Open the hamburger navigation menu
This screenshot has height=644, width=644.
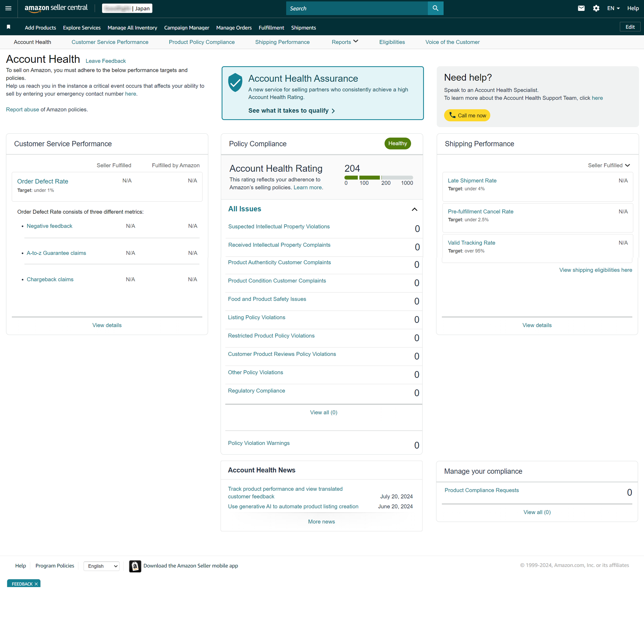[8, 8]
